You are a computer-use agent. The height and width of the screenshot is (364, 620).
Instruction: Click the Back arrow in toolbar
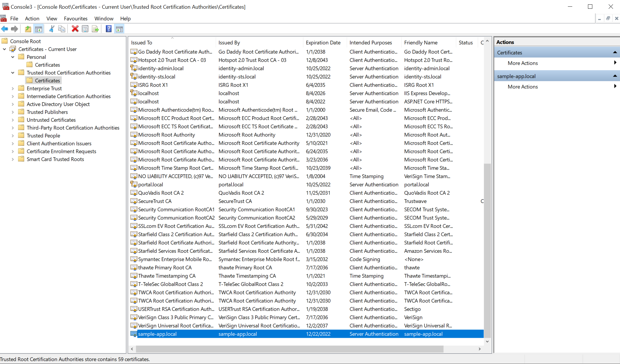tap(5, 29)
